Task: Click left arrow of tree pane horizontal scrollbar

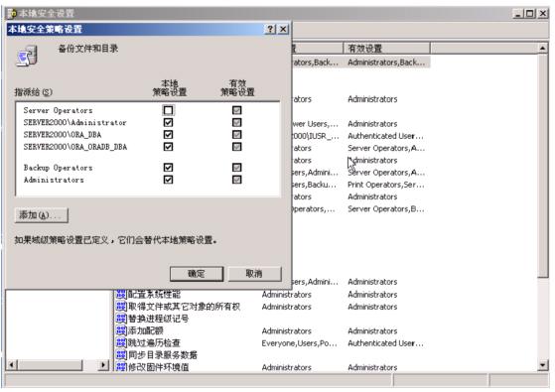Action: (12, 365)
